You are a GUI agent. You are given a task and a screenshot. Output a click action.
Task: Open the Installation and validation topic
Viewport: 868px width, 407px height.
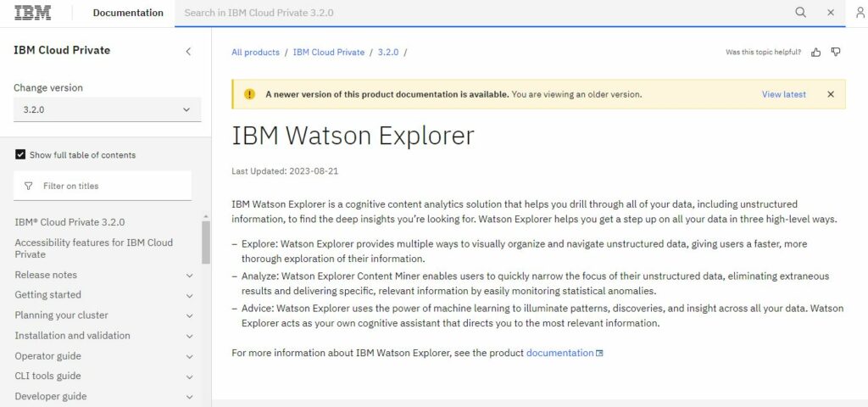click(x=73, y=336)
